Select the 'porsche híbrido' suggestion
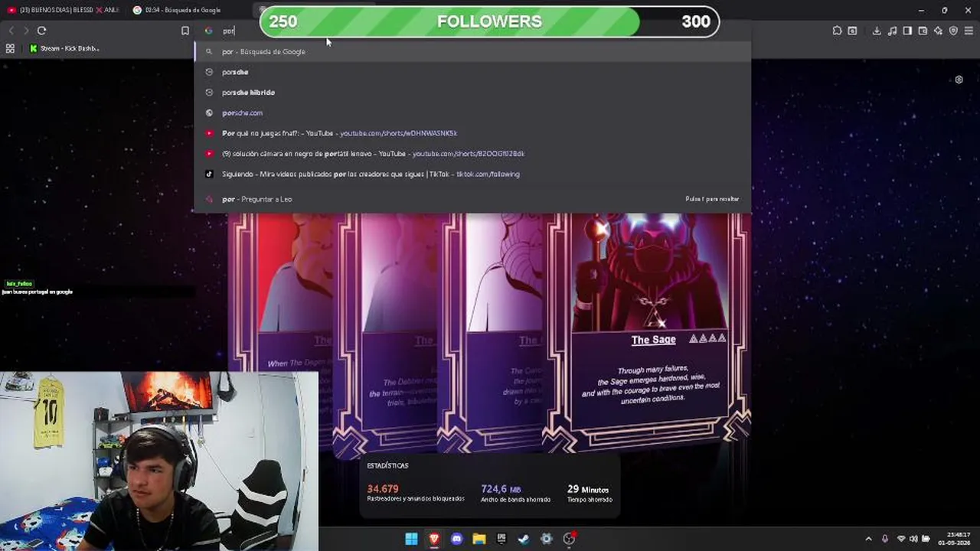 pyautogui.click(x=472, y=93)
